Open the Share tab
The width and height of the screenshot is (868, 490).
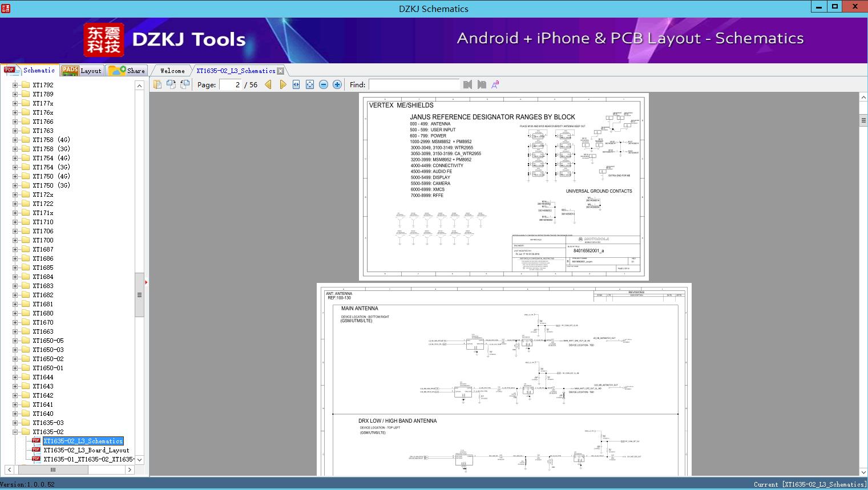(x=127, y=71)
